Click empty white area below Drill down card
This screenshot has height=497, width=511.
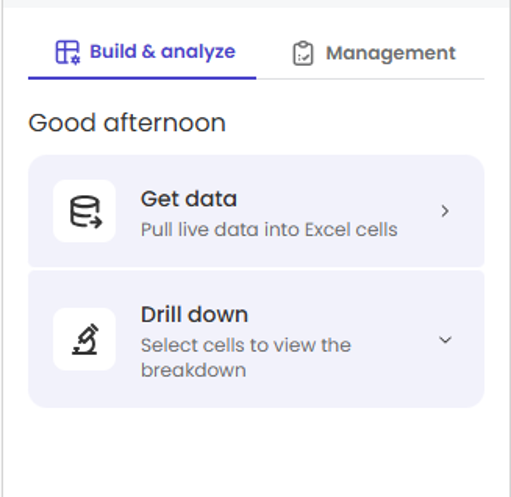[x=256, y=452]
